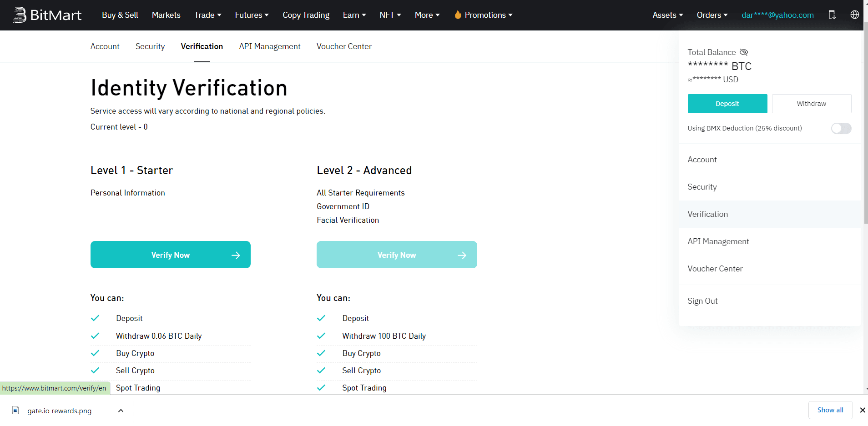Click Verify Now for Level 1 Starter
Viewport: 868px width, 426px height.
click(171, 255)
